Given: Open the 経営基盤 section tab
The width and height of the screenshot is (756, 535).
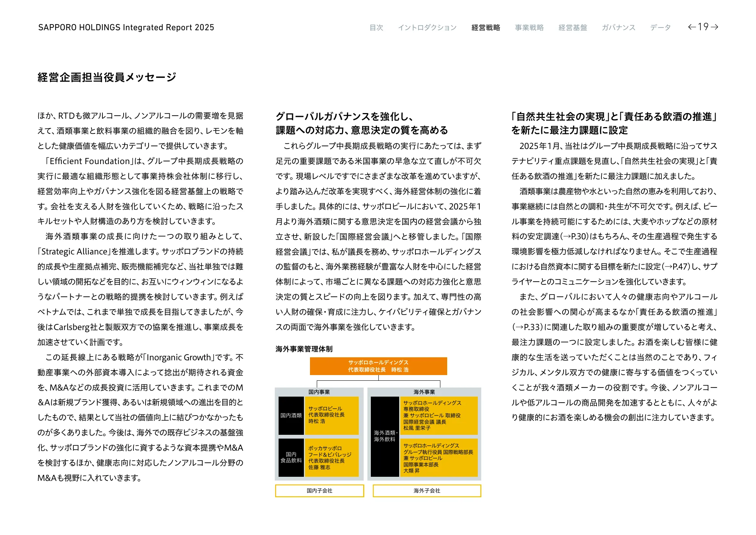Looking at the screenshot, I should pyautogui.click(x=573, y=28).
